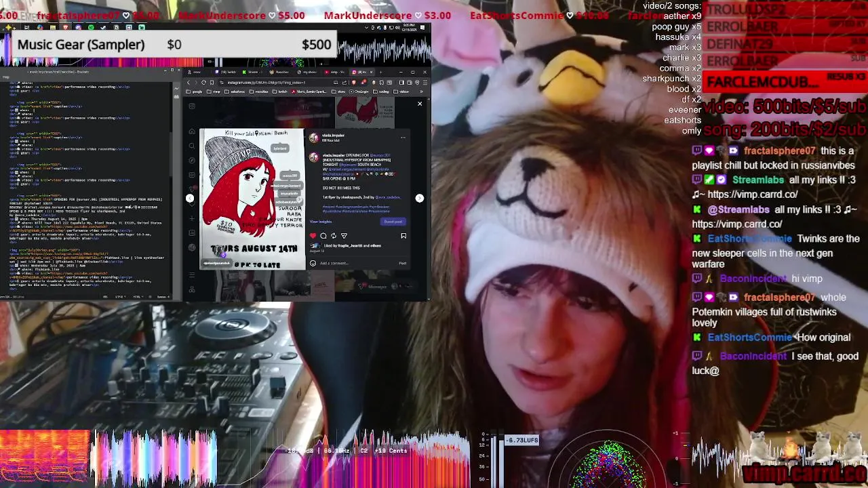
Task: Click the comment bubble icon under post
Action: tap(323, 236)
